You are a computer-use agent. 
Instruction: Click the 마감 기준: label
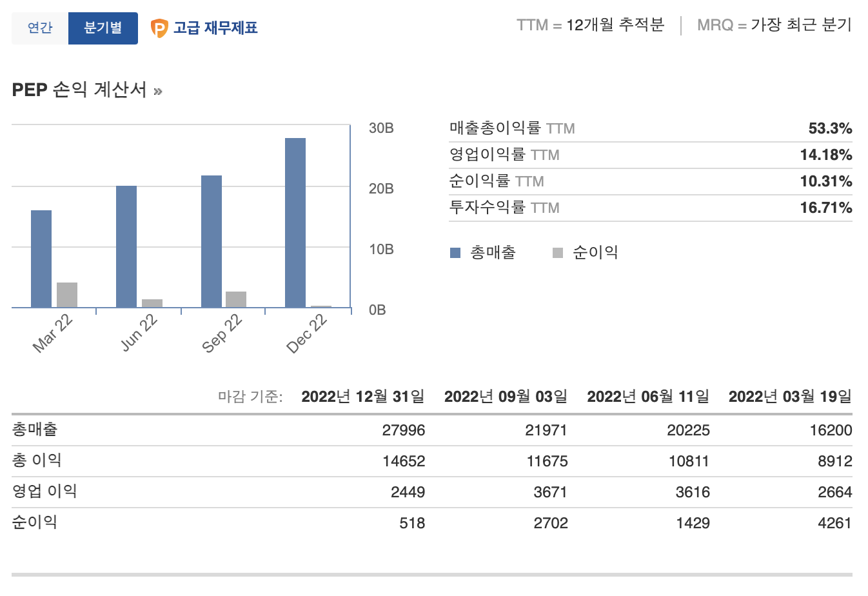[x=250, y=397]
